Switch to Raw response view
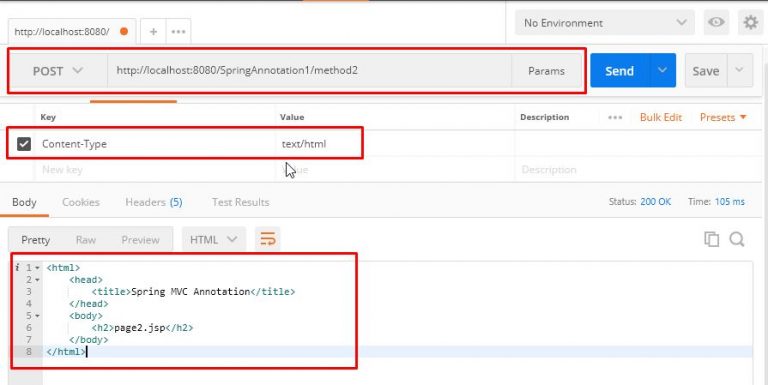The width and height of the screenshot is (768, 385). coord(86,240)
